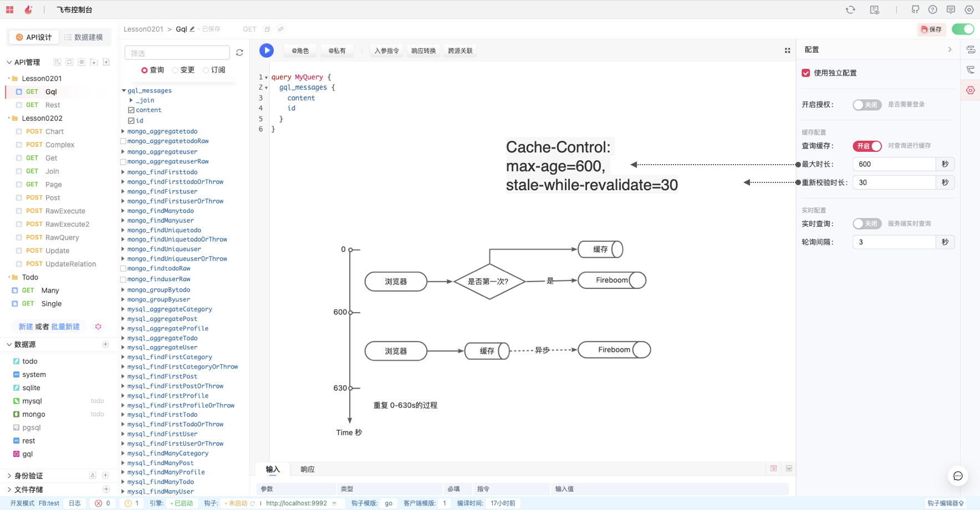Uncheck the use independent config checkbox
Viewport: 980px width, 510px height.
[806, 73]
